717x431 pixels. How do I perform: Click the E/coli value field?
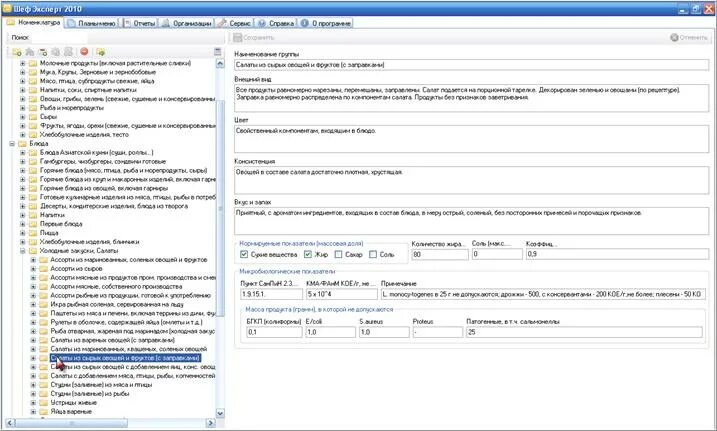coord(330,332)
